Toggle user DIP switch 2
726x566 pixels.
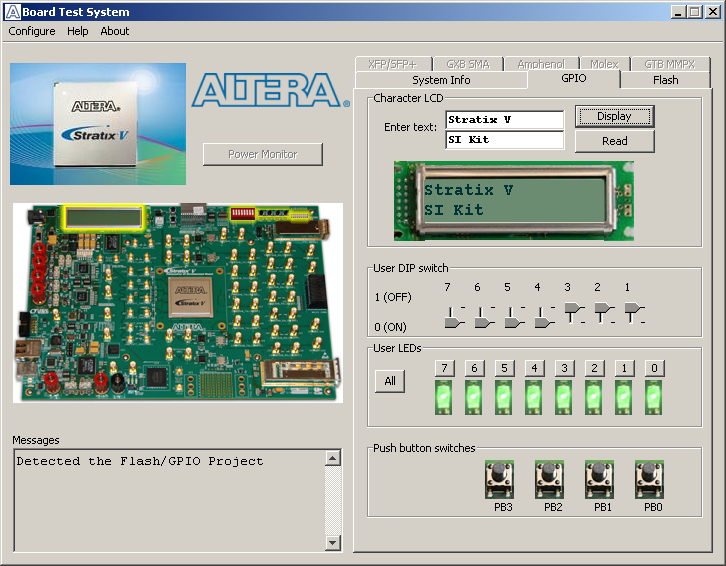tap(605, 313)
